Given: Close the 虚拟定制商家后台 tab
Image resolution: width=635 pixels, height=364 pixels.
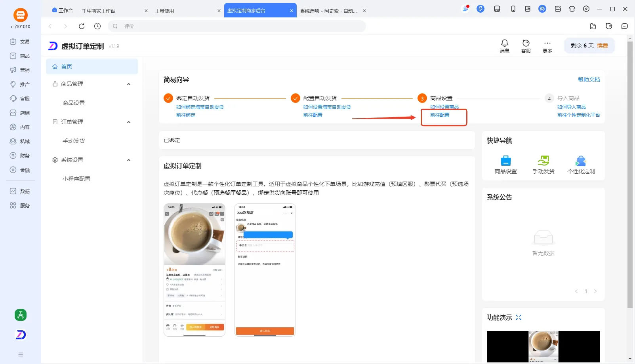Looking at the screenshot, I should click(291, 11).
